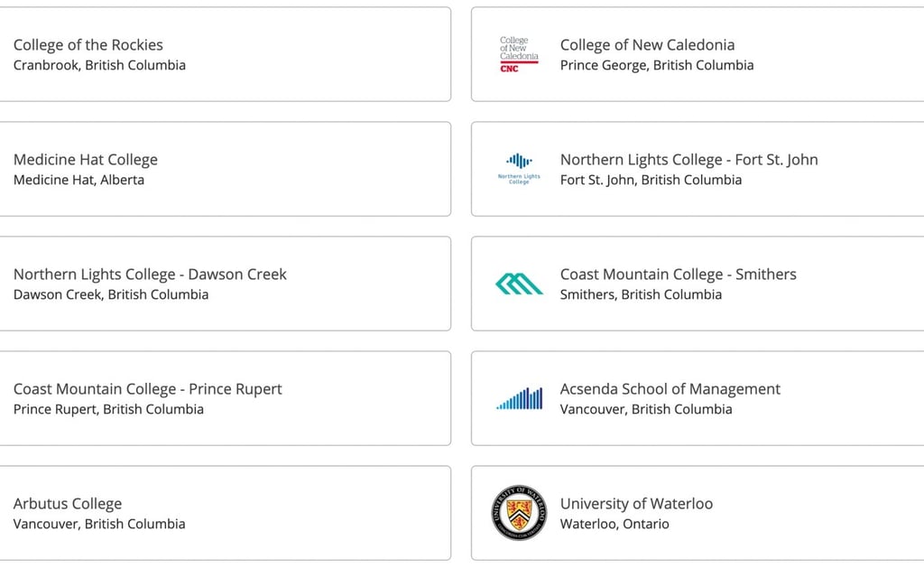The image size is (924, 568).
Task: Open the University of Waterloo title
Action: point(636,504)
